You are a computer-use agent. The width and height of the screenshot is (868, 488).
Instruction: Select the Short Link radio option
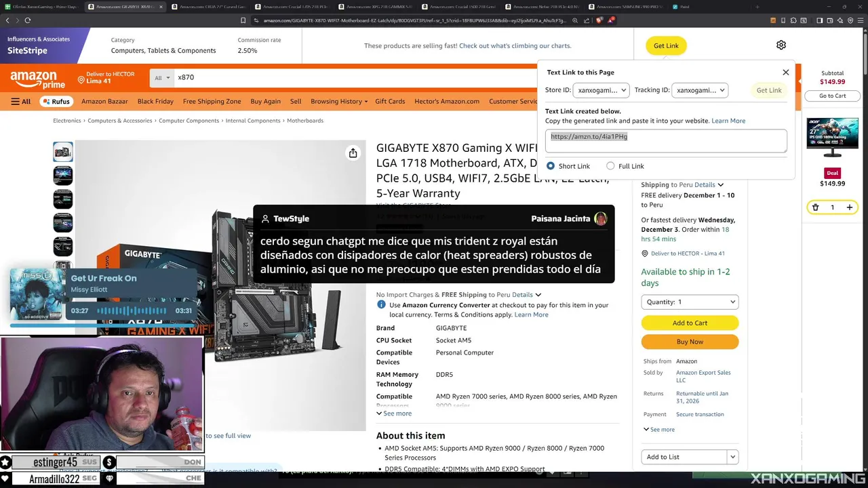(x=551, y=166)
